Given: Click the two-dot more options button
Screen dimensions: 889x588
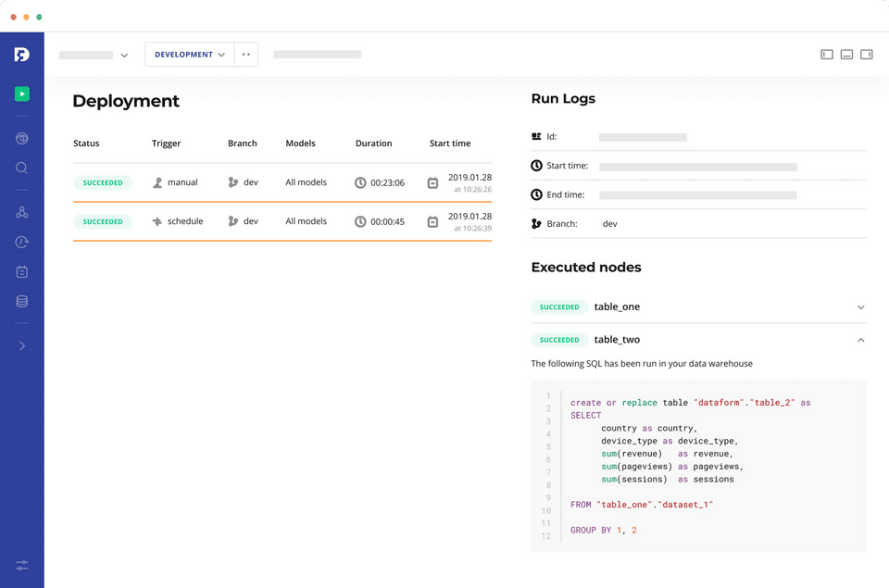Looking at the screenshot, I should coord(246,55).
